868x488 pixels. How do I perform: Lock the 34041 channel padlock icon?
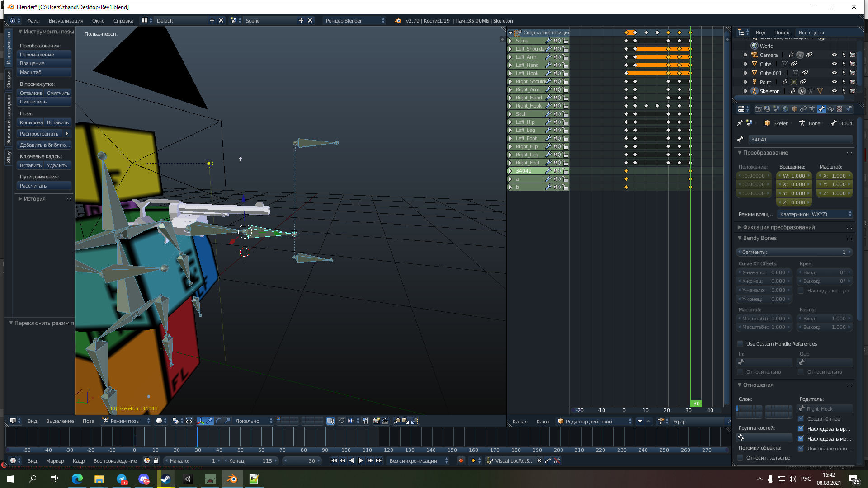point(565,171)
